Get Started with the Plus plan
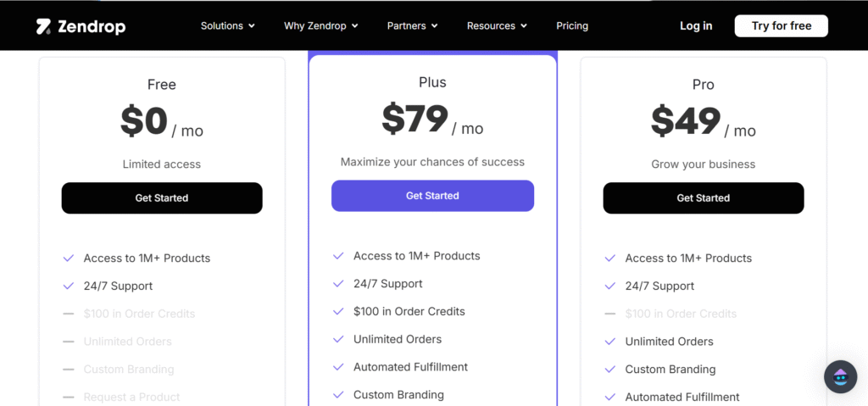 [x=432, y=196]
